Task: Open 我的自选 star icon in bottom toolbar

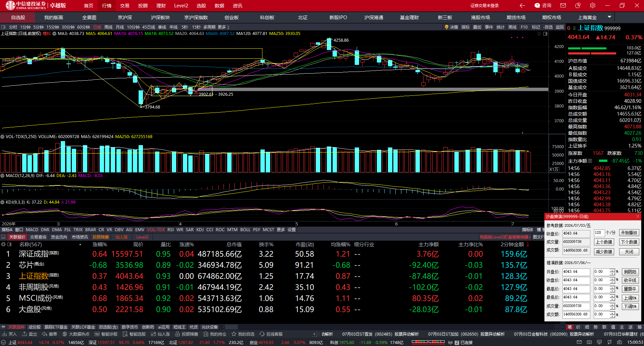Action: (x=234, y=334)
